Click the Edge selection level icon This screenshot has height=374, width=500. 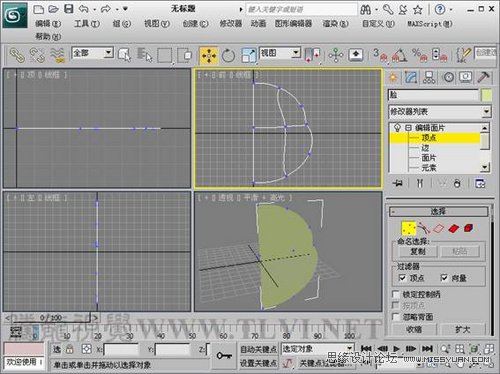coord(439,229)
